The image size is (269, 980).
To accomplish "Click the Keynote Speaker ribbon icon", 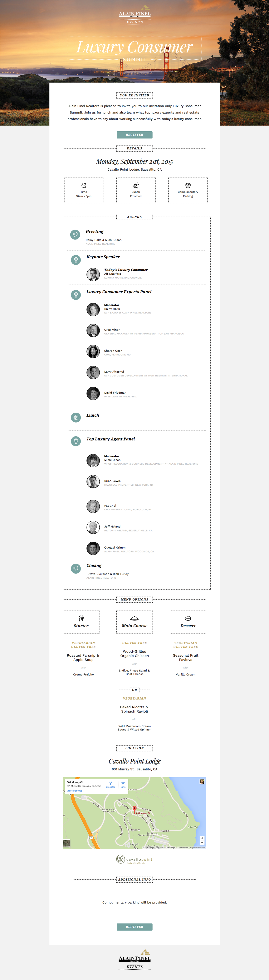I will [76, 260].
